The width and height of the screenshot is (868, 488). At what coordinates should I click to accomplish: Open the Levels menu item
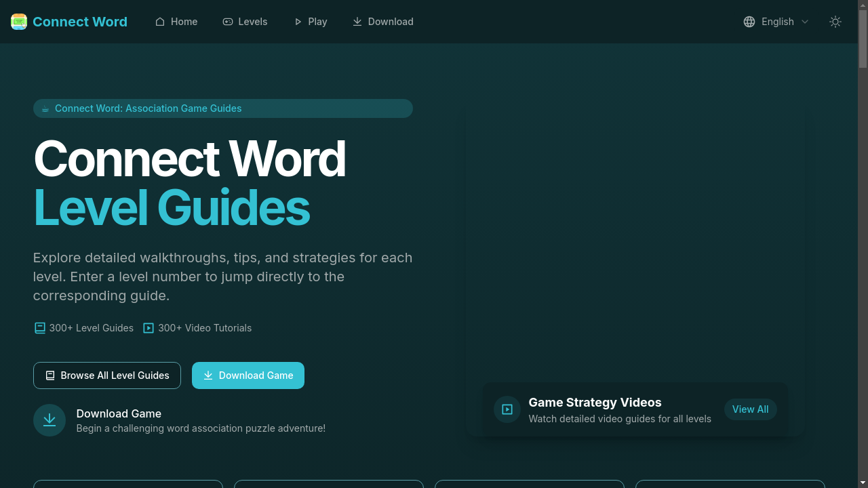coord(245,22)
